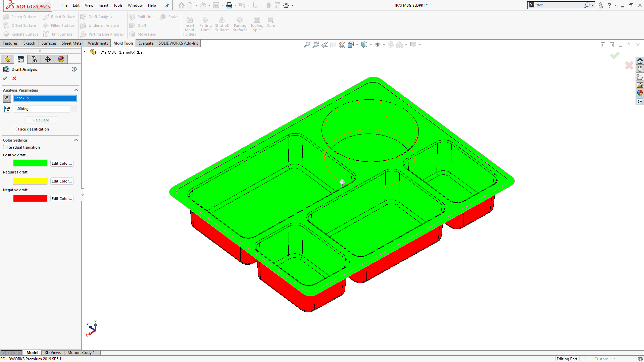Image resolution: width=644 pixels, height=362 pixels.
Task: Open Draft Analysis help question mark
Action: point(74,69)
